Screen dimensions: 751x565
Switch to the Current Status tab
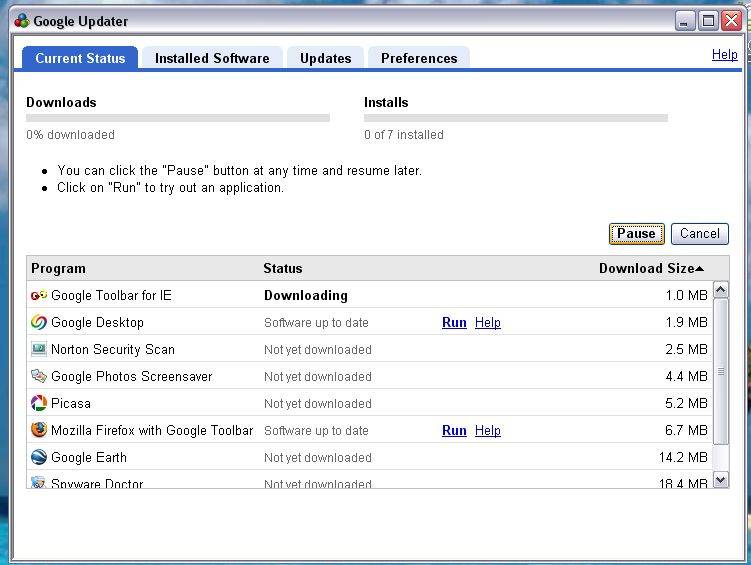(x=80, y=58)
